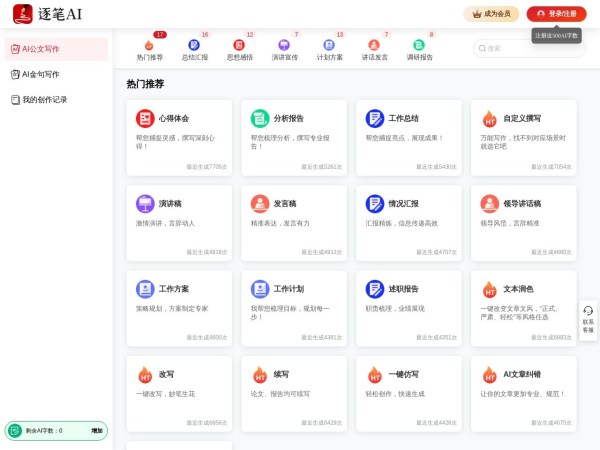Viewport: 600px width, 450px height.
Task: Choose the 演讲稿 template icon
Action: (145, 203)
